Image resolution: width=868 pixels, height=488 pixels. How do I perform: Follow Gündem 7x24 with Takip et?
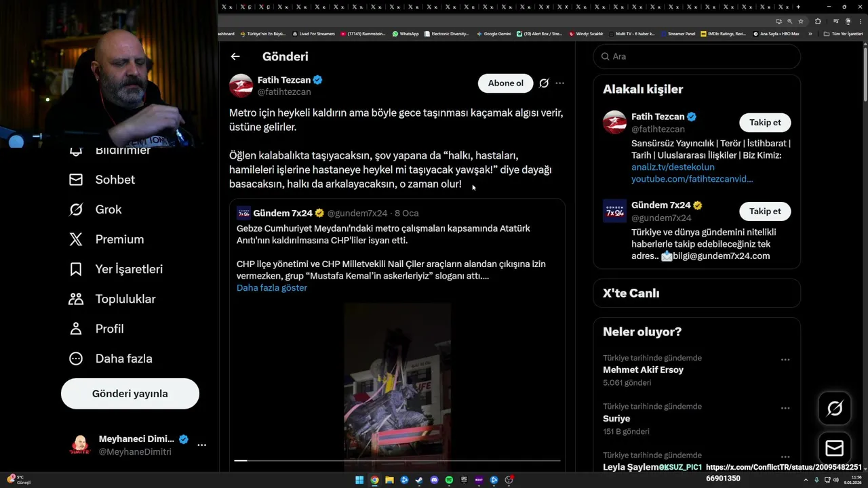point(765,211)
